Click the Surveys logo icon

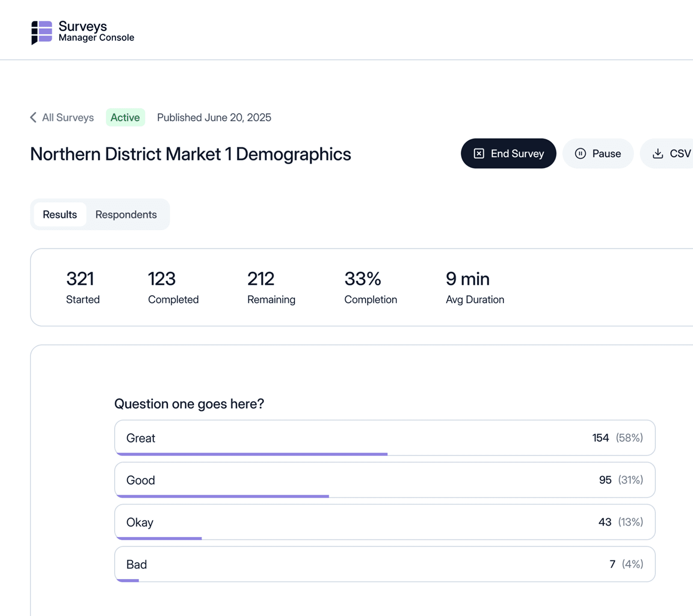pos(41,32)
